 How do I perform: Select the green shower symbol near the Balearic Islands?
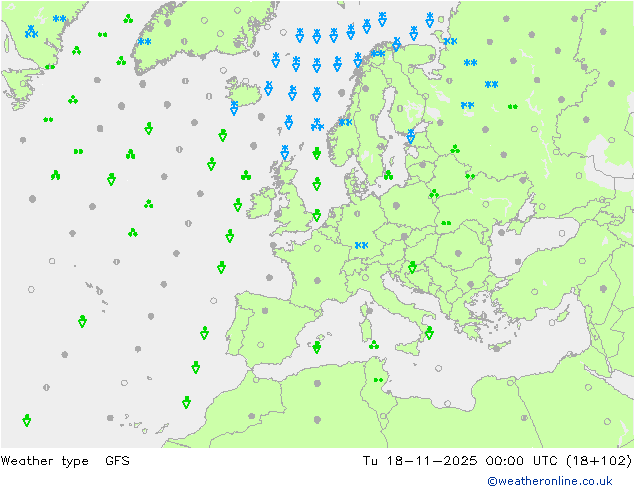(317, 347)
